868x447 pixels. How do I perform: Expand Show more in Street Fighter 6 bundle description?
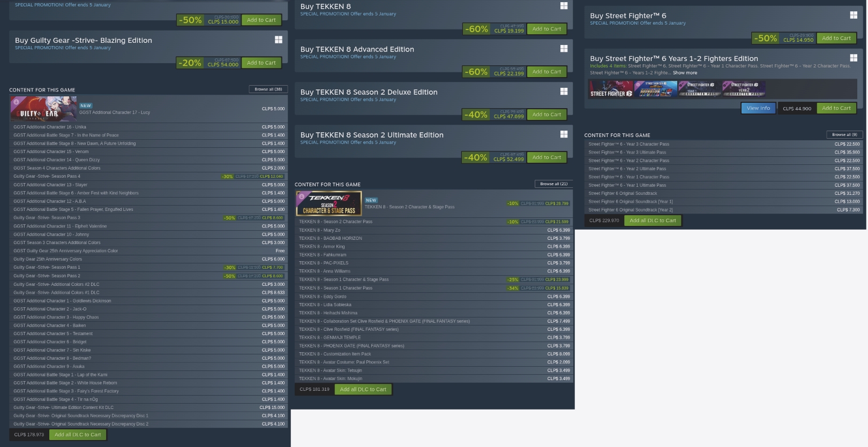click(685, 73)
